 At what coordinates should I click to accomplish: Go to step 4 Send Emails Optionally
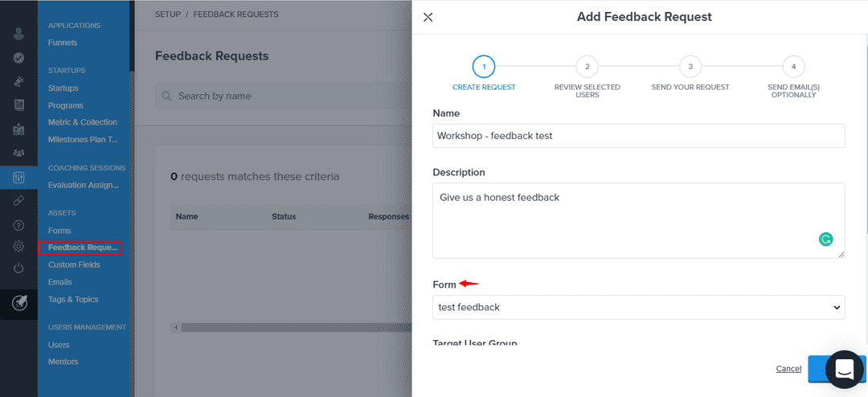point(793,67)
